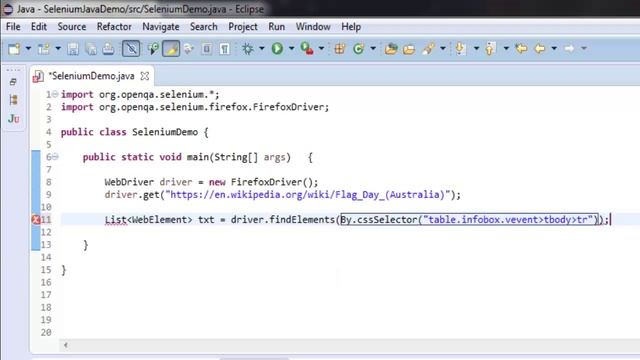Collapse the main method at line 6
The height and width of the screenshot is (360, 640).
[x=55, y=157]
